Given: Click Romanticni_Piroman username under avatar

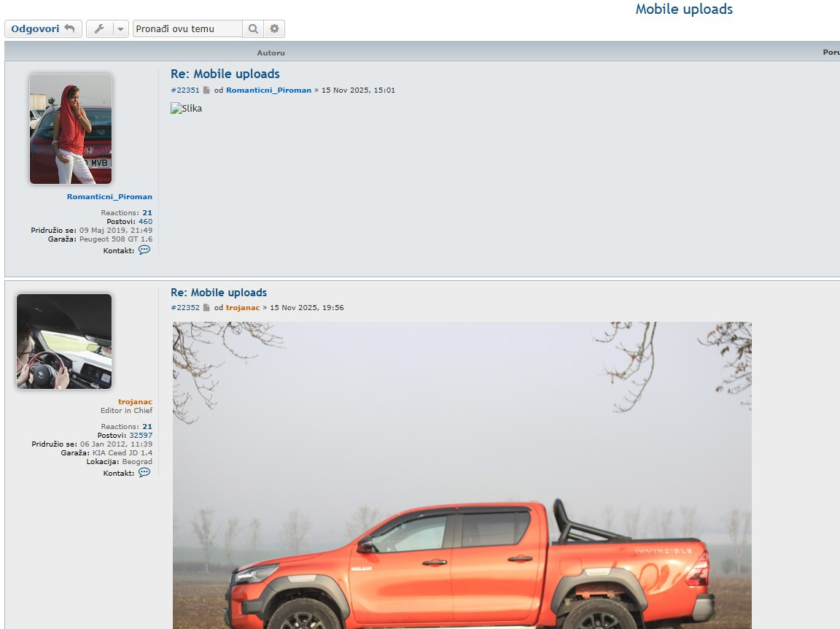Looking at the screenshot, I should click(109, 197).
